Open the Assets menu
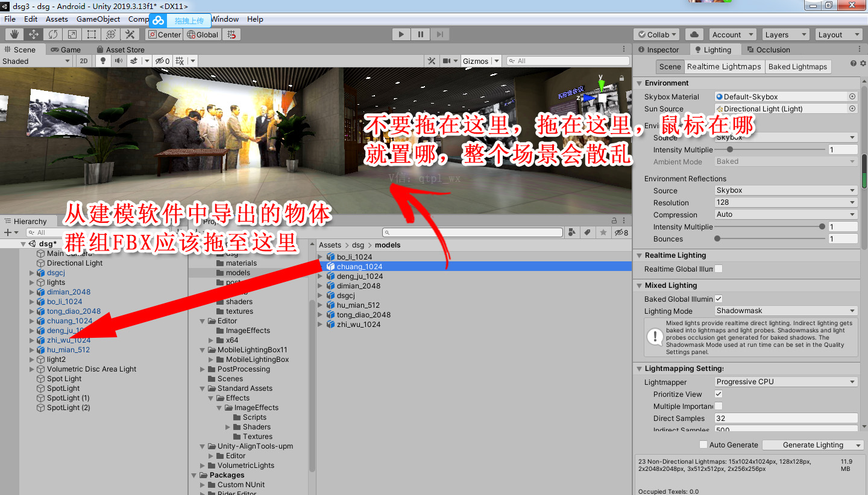The width and height of the screenshot is (868, 495). pyautogui.click(x=57, y=19)
